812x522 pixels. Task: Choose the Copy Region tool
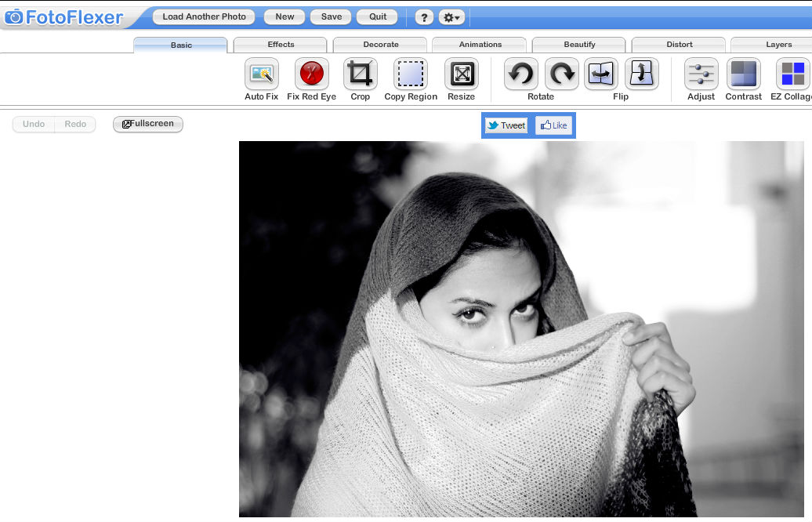411,74
